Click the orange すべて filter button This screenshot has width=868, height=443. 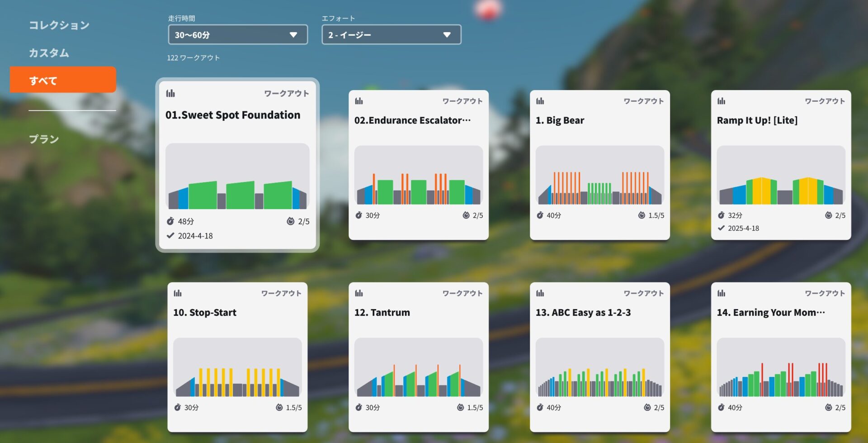62,80
